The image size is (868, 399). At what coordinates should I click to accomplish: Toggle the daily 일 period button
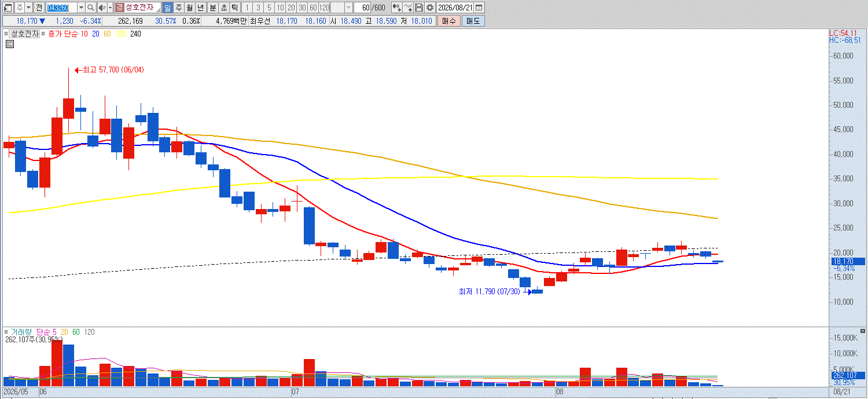click(x=168, y=8)
